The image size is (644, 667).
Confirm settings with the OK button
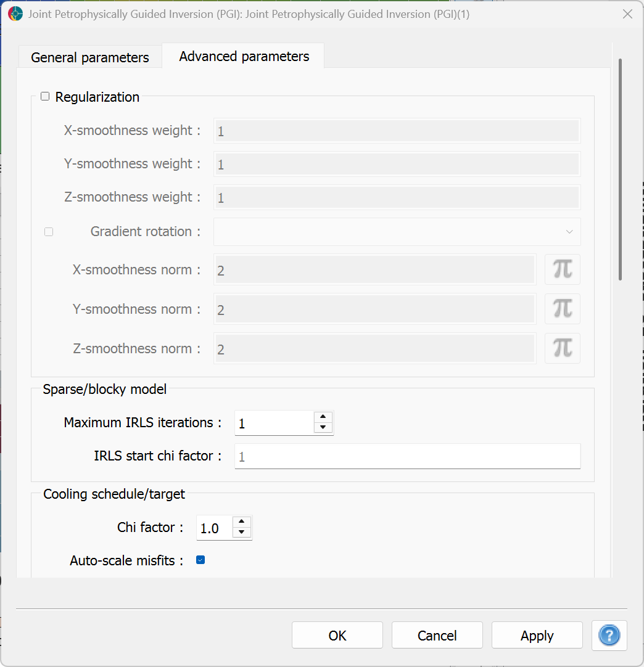[x=337, y=635]
